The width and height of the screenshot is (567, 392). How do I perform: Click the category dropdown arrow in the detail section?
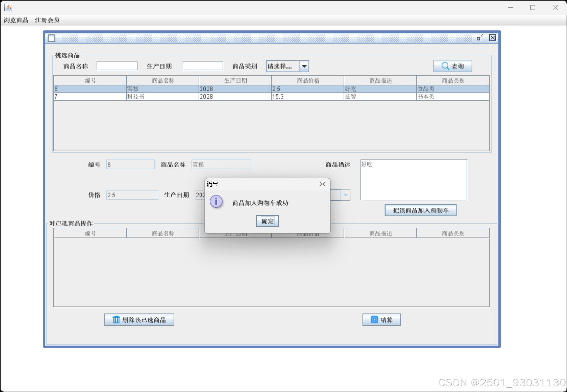345,195
